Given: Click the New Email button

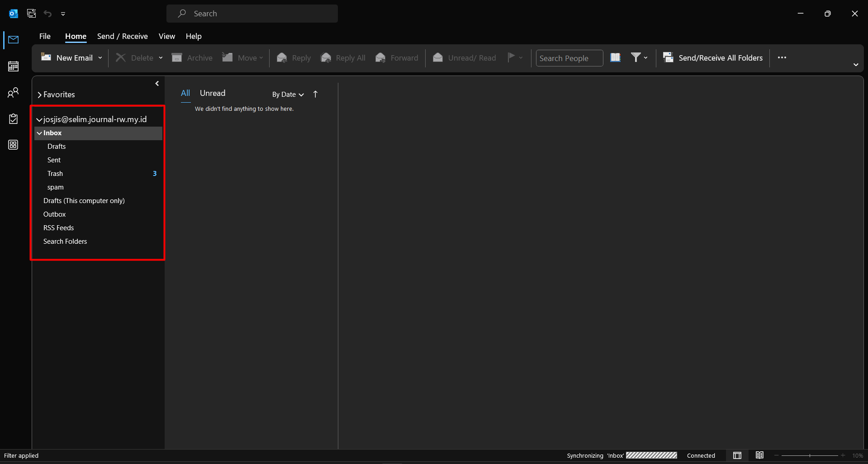Looking at the screenshot, I should 67,58.
